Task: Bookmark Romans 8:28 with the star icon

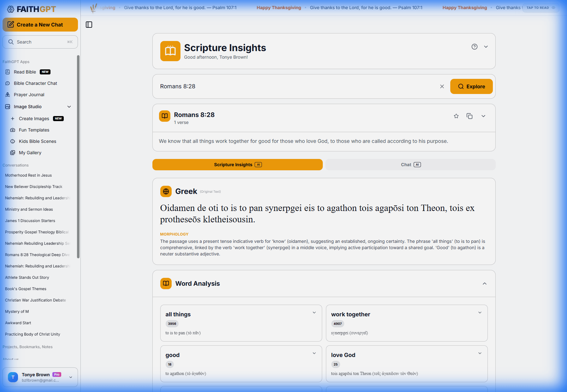Action: point(456,116)
